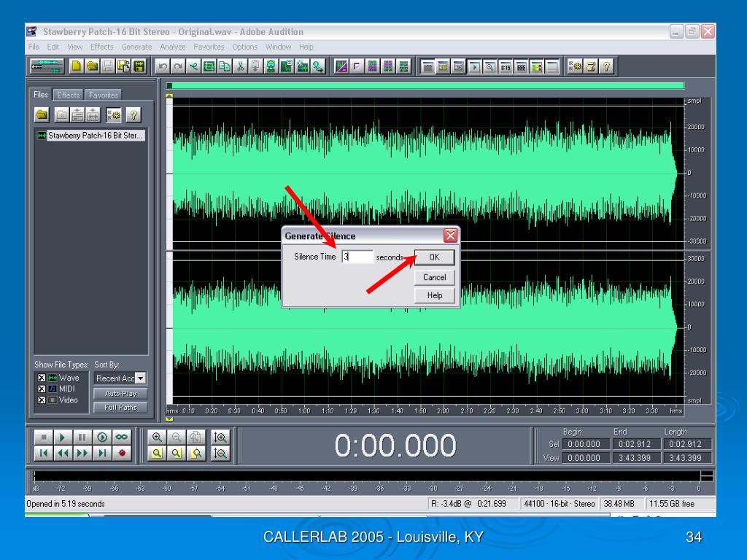Click the Files panel question mark icon
Screen dimensions: 747x560
[x=133, y=114]
